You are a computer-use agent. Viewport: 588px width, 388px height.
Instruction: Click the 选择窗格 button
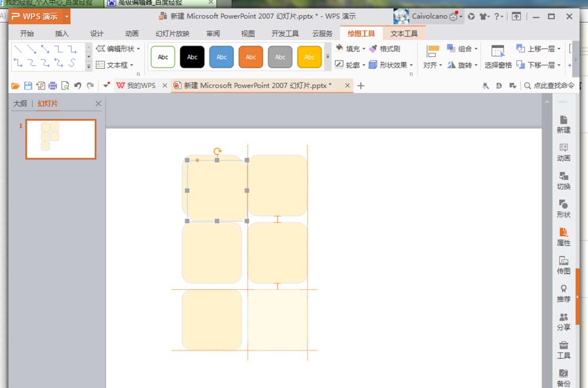click(498, 57)
